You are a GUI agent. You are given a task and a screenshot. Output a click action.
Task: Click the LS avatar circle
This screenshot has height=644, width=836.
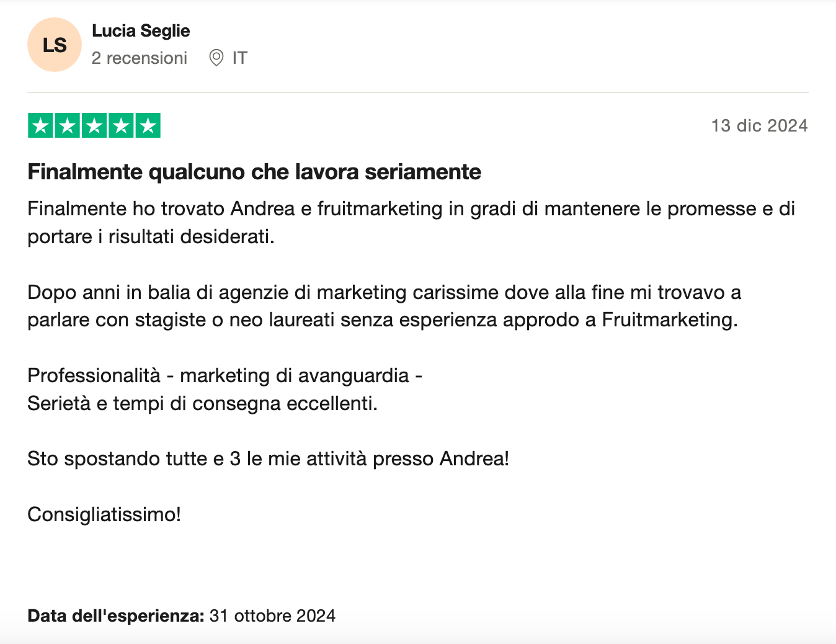(x=55, y=45)
